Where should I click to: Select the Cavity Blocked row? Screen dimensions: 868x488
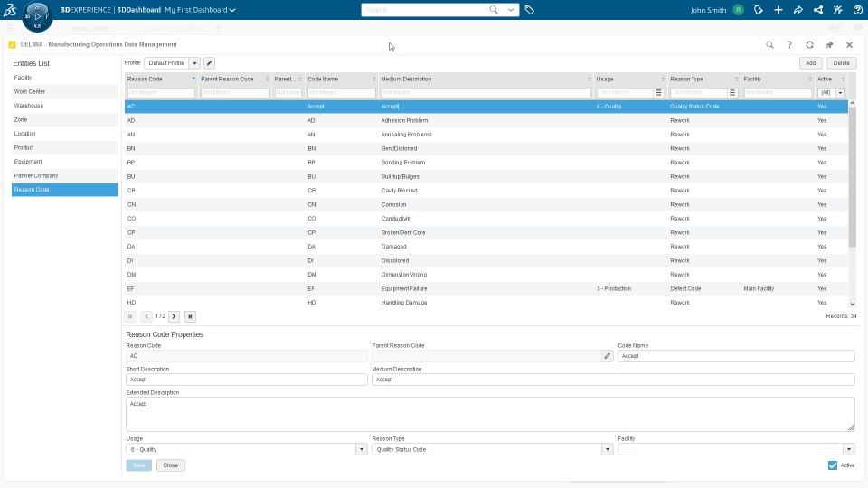pos(486,191)
